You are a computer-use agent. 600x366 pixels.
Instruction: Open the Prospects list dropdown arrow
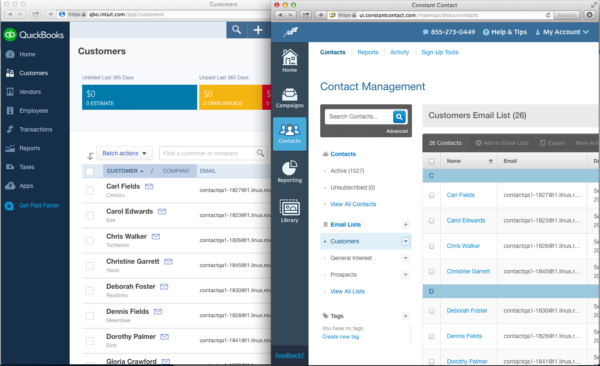pyautogui.click(x=406, y=274)
